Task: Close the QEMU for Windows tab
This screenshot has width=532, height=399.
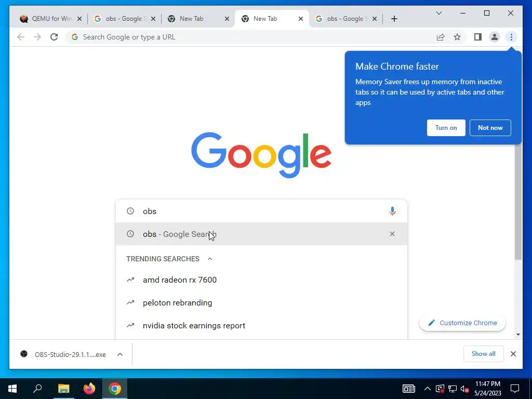Action: pos(79,19)
